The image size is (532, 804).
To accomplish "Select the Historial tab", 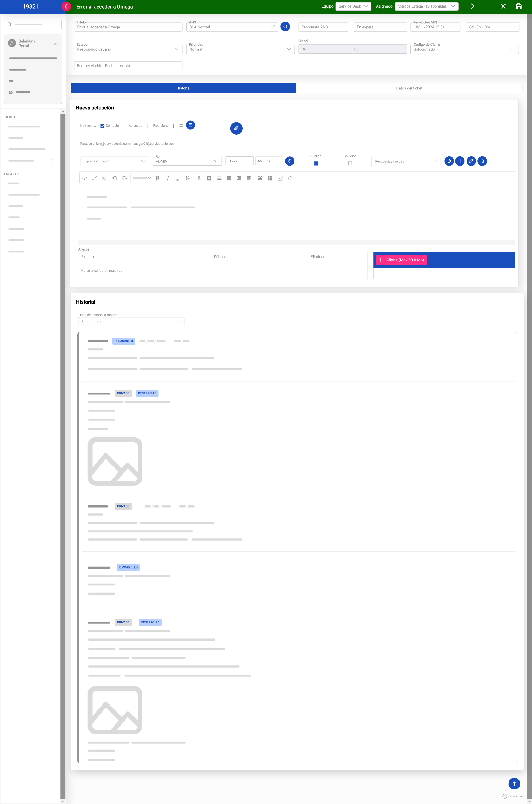I will point(183,88).
